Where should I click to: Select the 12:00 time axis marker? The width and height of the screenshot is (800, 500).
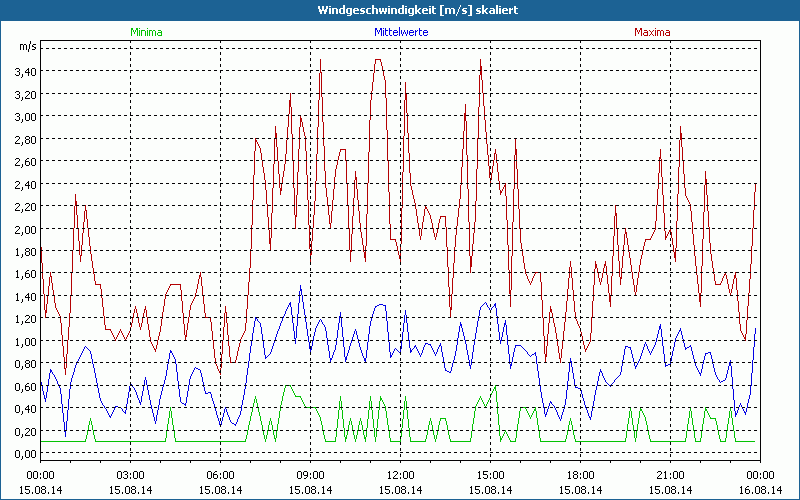pyautogui.click(x=400, y=474)
